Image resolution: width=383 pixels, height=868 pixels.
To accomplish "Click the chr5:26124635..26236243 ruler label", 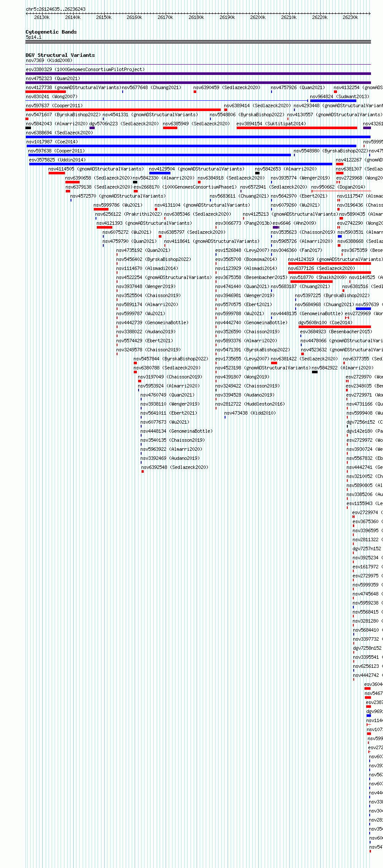I will tap(56, 9).
